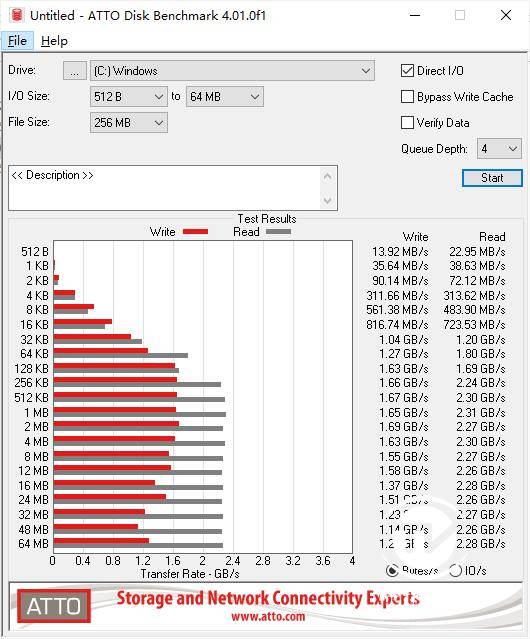
Task: Click the 1.55 GB/s write value
Action: [x=404, y=456]
